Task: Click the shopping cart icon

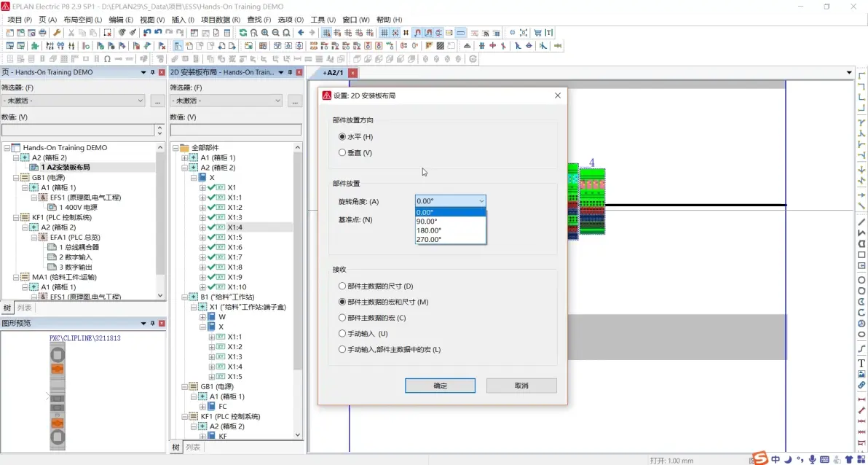Action: tap(537, 33)
